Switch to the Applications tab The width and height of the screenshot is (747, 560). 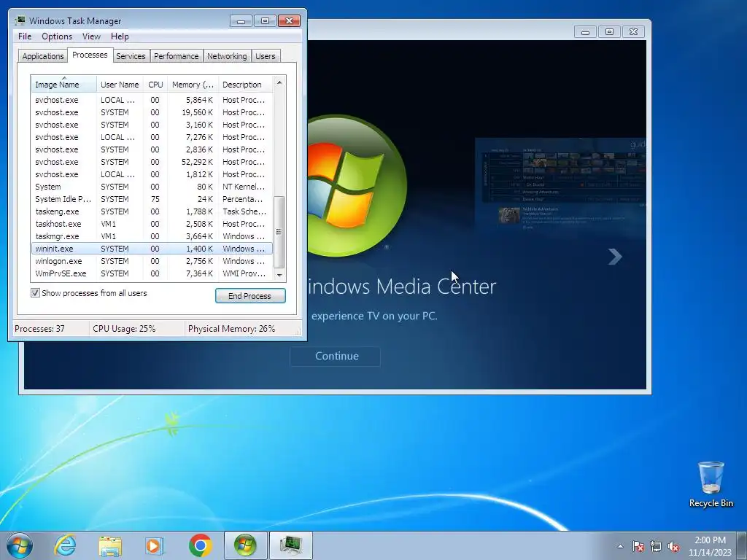43,56
